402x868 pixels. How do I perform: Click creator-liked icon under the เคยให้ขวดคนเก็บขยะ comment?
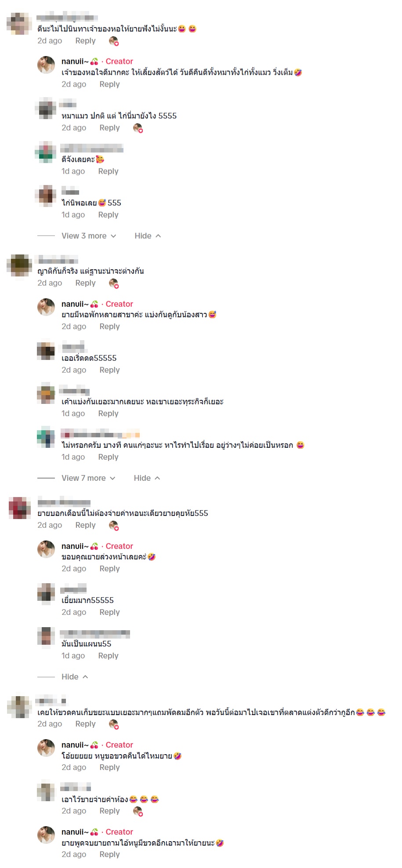point(114,724)
